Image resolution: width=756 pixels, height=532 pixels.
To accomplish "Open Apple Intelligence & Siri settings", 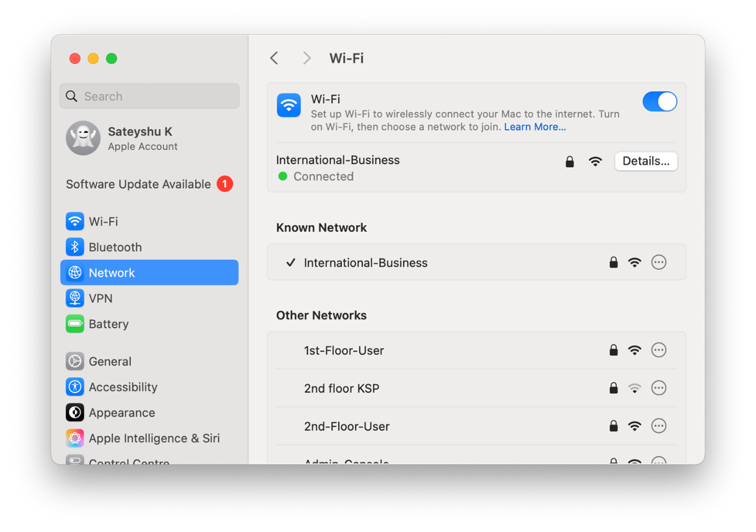I will [150, 438].
